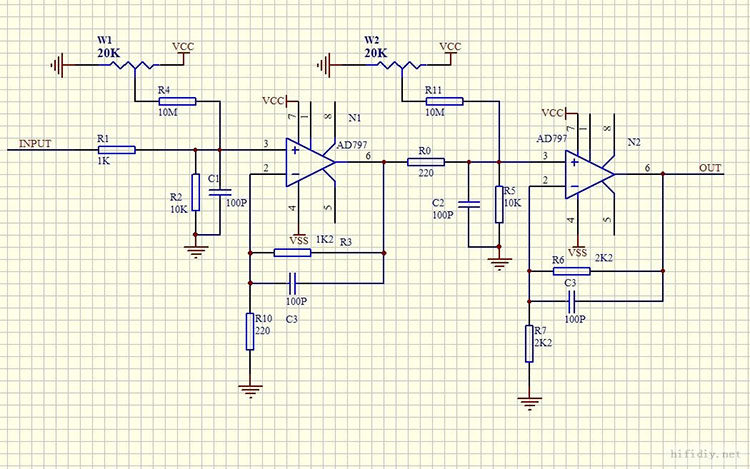
Task: Select resistor R11 10M body
Action: click(444, 101)
